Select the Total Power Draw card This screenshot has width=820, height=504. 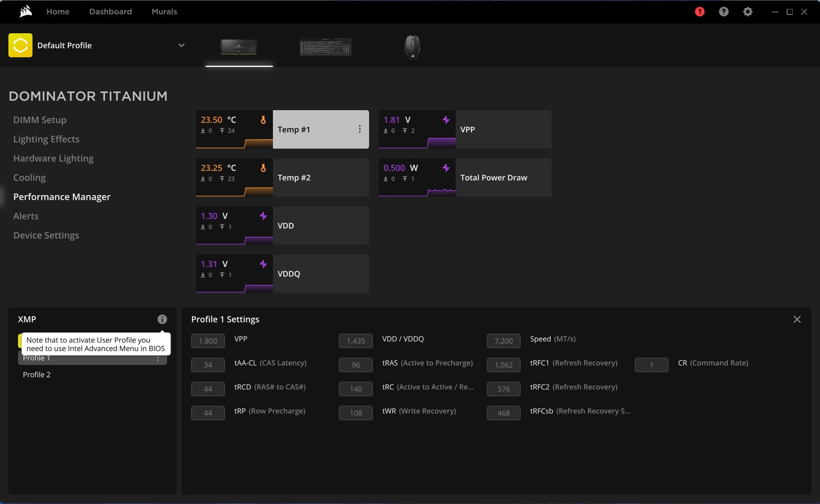(x=465, y=177)
